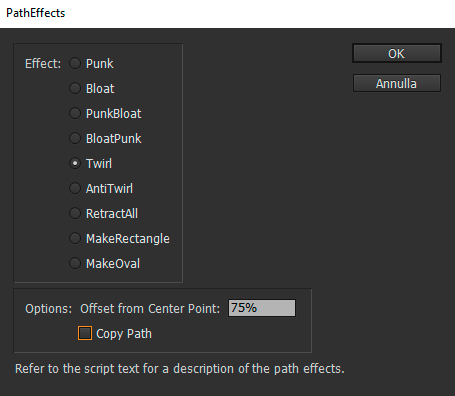Choose the MakeRectangle effect
The width and height of the screenshot is (455, 396).
pyautogui.click(x=75, y=238)
